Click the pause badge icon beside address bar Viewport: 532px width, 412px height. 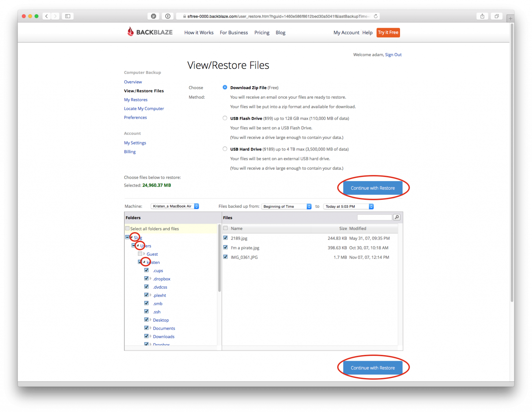(x=153, y=16)
